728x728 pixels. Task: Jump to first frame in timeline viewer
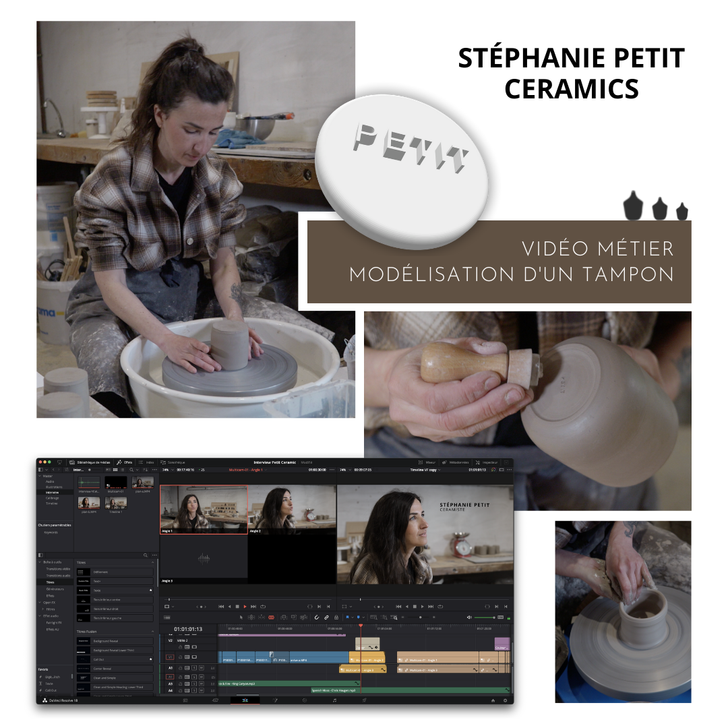pyautogui.click(x=398, y=607)
